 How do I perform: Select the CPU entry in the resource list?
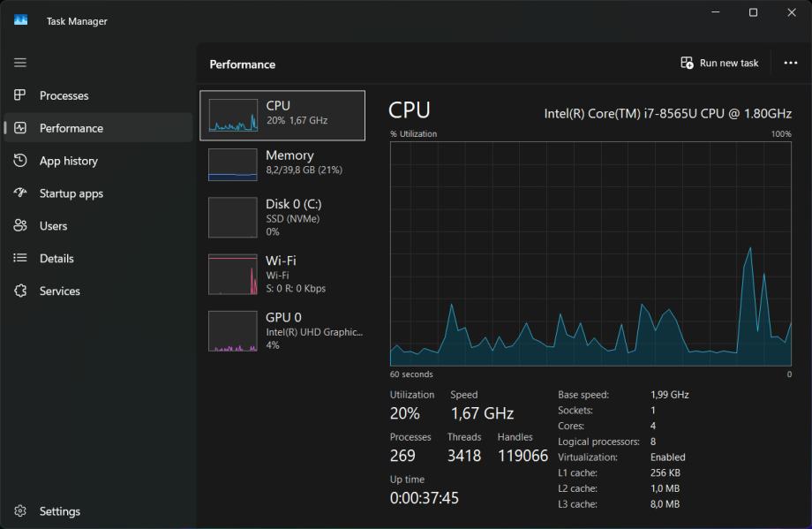point(282,115)
